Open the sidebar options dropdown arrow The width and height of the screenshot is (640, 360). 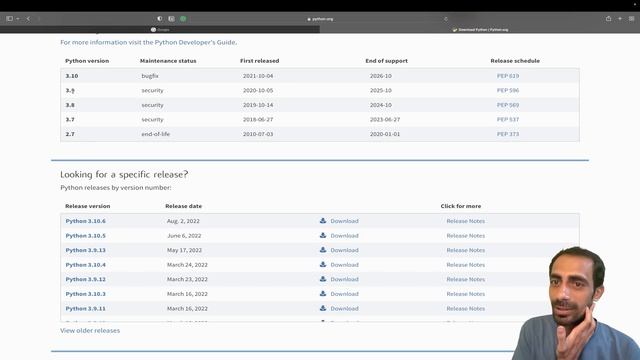click(x=18, y=19)
